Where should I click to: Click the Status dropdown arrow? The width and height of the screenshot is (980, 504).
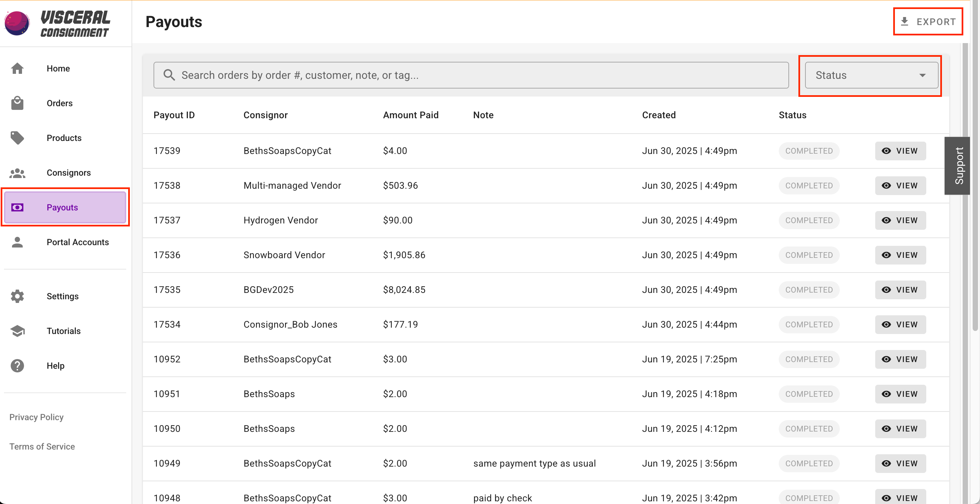click(923, 75)
